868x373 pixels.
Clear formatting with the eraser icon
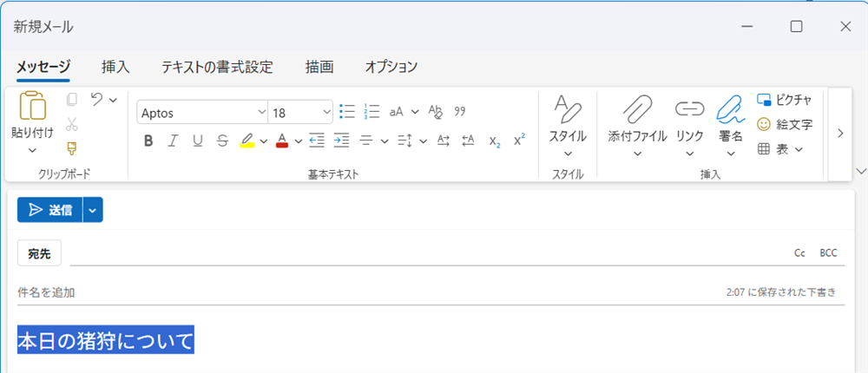(x=437, y=112)
